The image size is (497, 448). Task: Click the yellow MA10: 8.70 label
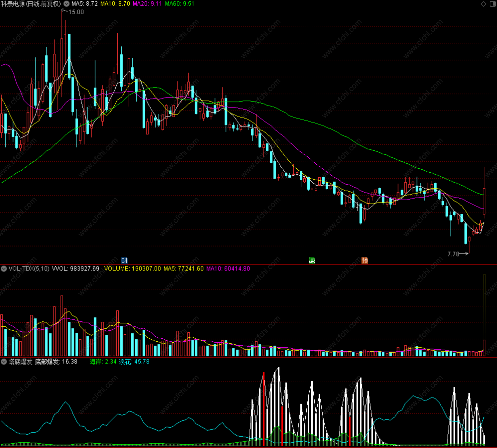click(115, 4)
